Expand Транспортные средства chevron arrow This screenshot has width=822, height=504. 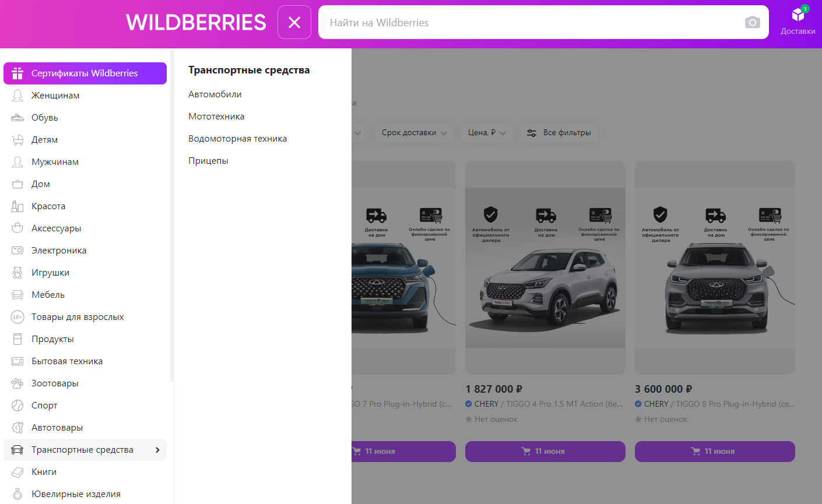[157, 450]
